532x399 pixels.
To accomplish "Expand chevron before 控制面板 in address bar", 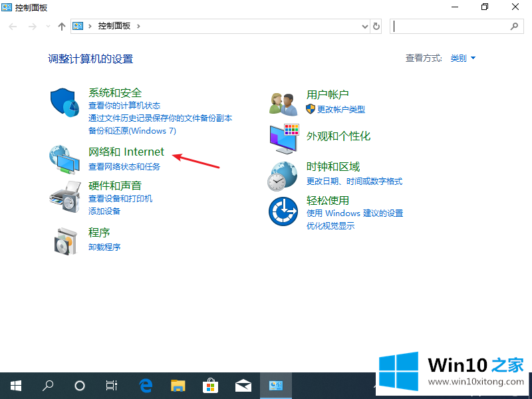I will (90, 26).
